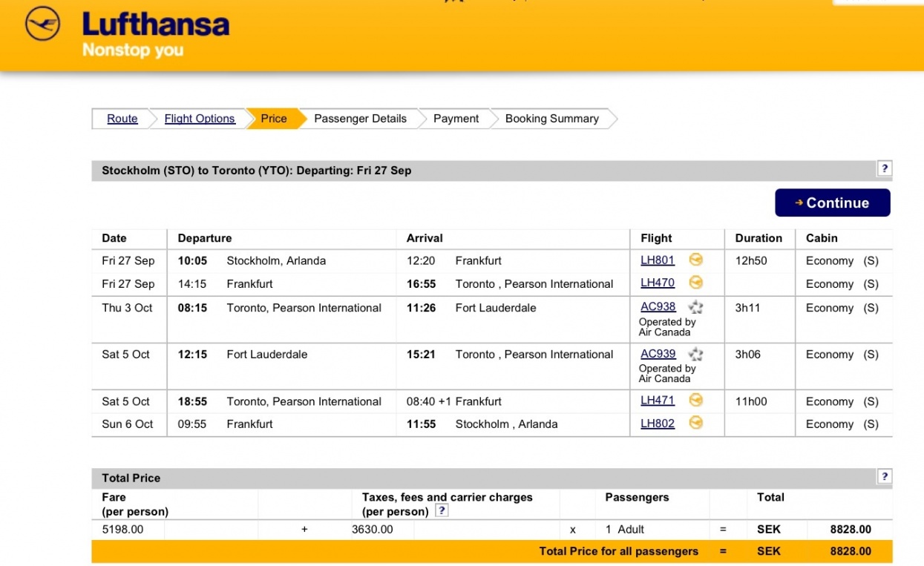Click the Lufthansa wordmark in the header
The height and width of the screenshot is (566, 924).
pyautogui.click(x=156, y=24)
